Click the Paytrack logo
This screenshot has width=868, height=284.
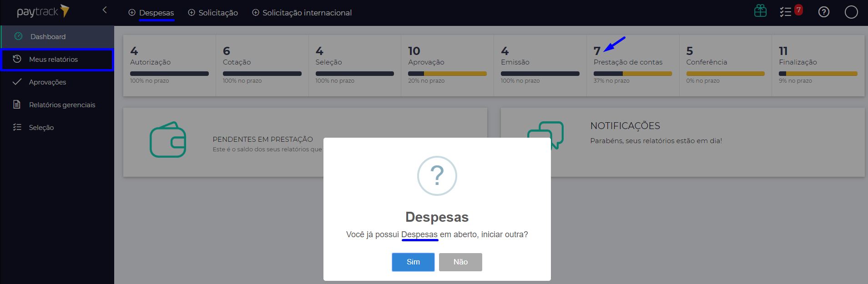click(x=43, y=11)
